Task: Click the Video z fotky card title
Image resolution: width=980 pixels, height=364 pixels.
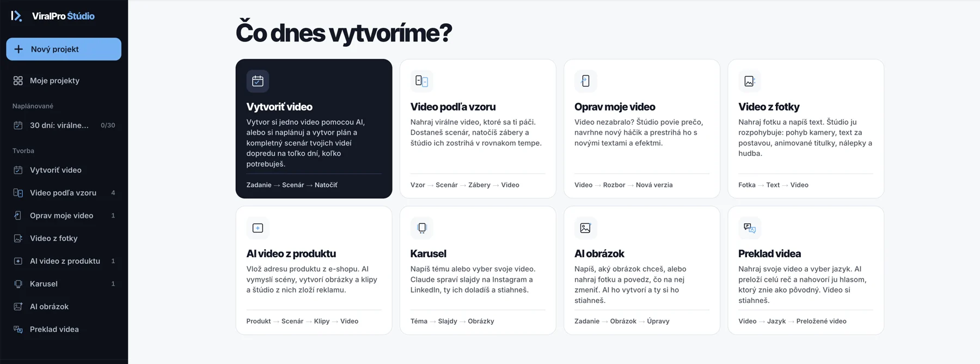Action: coord(769,107)
